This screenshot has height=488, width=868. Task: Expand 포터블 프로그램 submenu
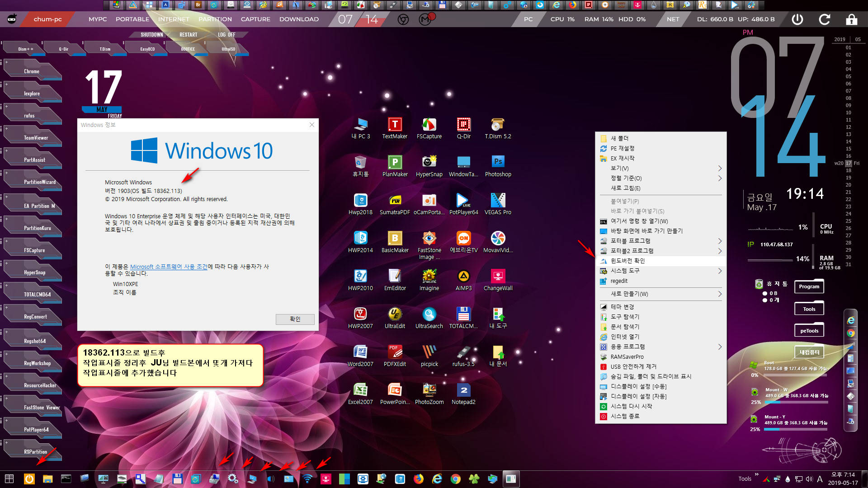click(x=661, y=241)
